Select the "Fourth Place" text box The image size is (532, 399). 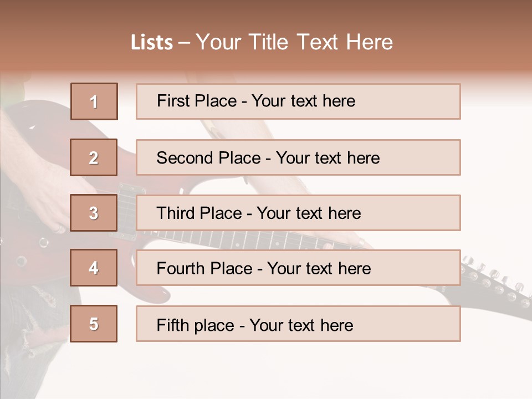298,268
